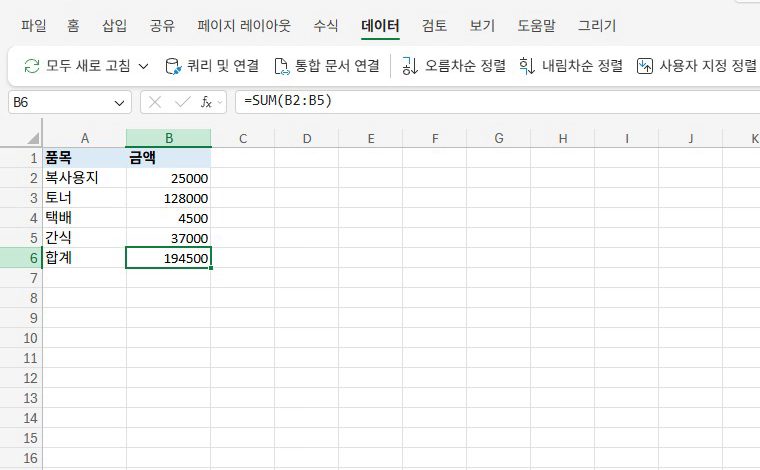Expand the 모두 새로 고침 dropdown arrow
Screen dimensions: 760x470
click(x=143, y=66)
